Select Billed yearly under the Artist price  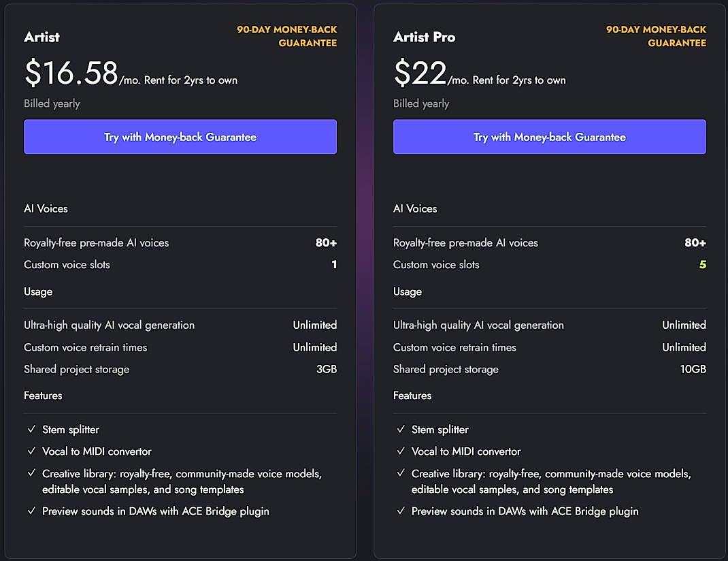(52, 103)
